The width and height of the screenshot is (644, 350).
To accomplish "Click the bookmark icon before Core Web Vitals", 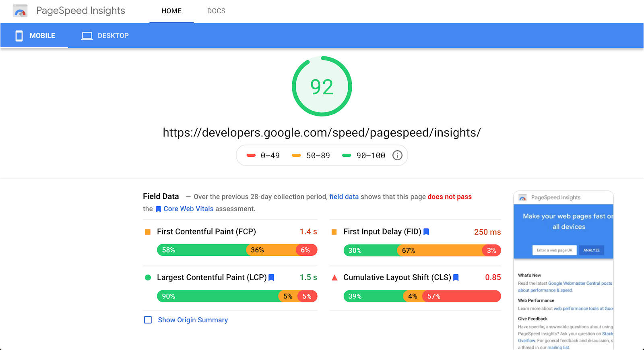I will [159, 209].
